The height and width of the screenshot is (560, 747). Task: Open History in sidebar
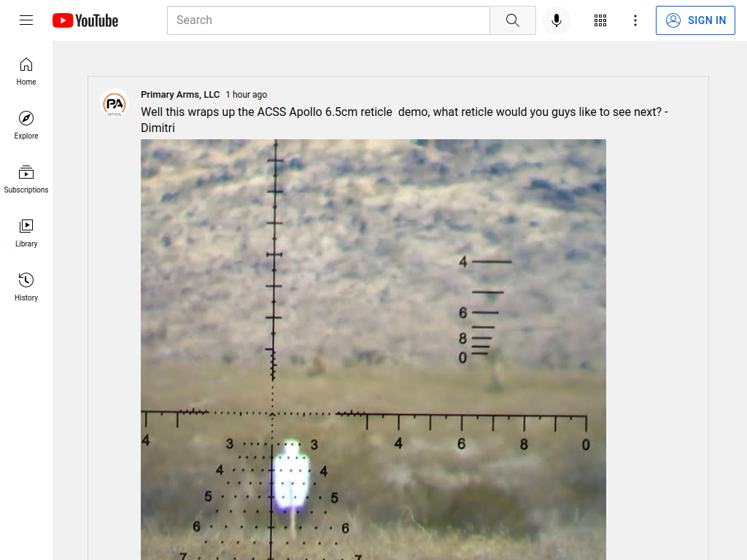[26, 287]
